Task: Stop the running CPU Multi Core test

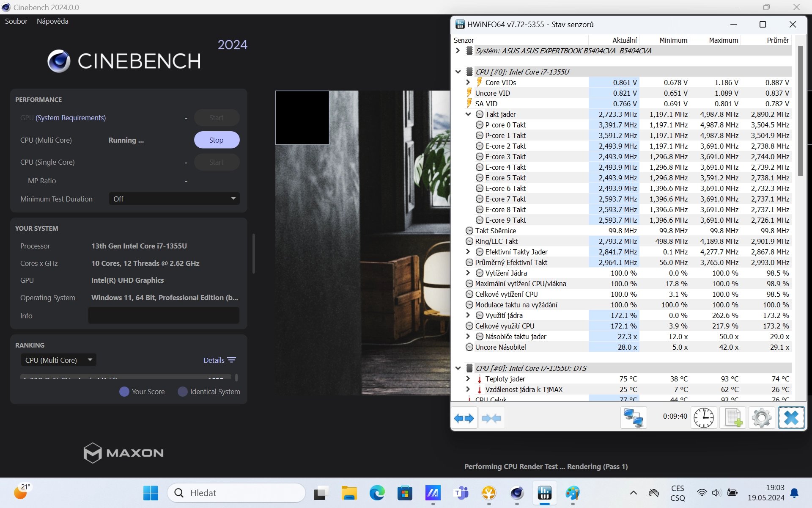Action: (x=217, y=140)
